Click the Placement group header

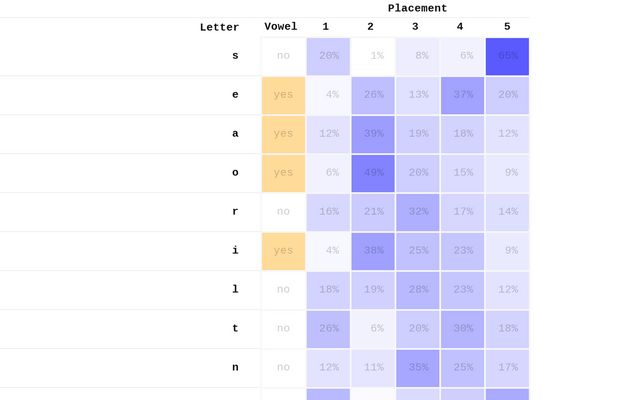pos(417,8)
